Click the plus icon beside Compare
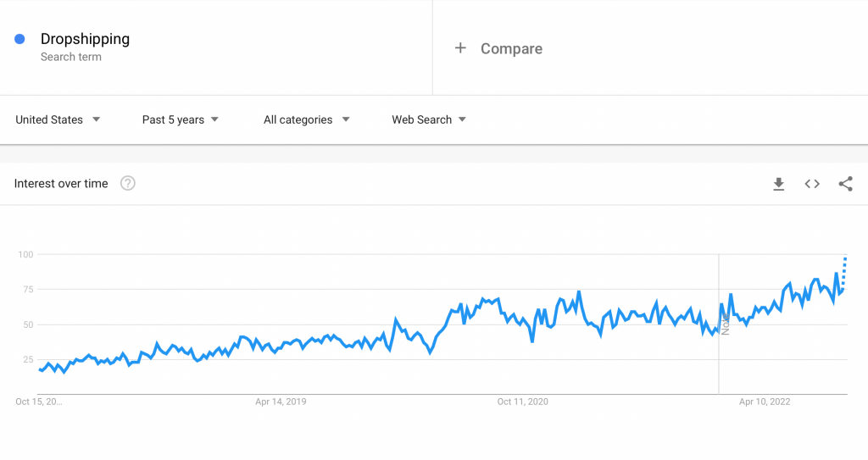Viewport: 868px width, 460px height. click(x=460, y=48)
